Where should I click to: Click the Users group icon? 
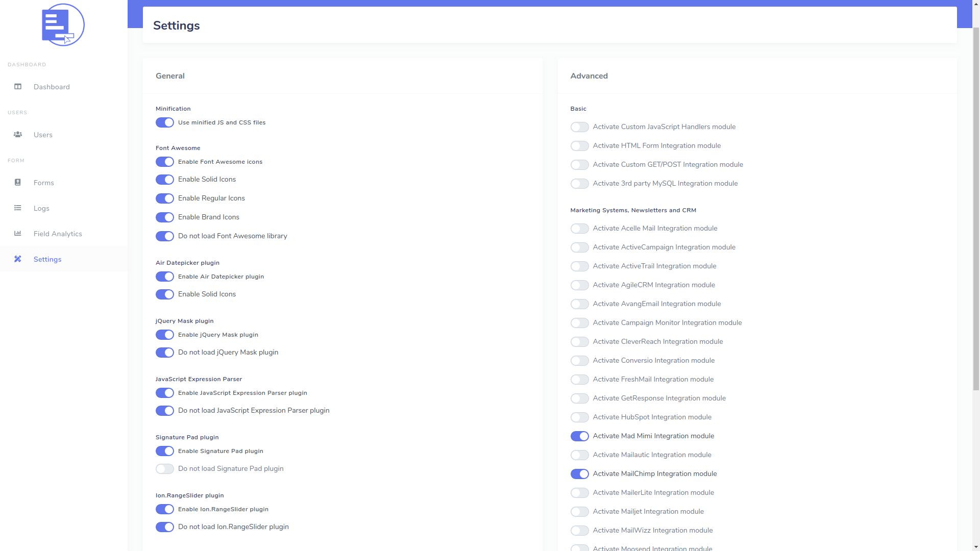[18, 135]
